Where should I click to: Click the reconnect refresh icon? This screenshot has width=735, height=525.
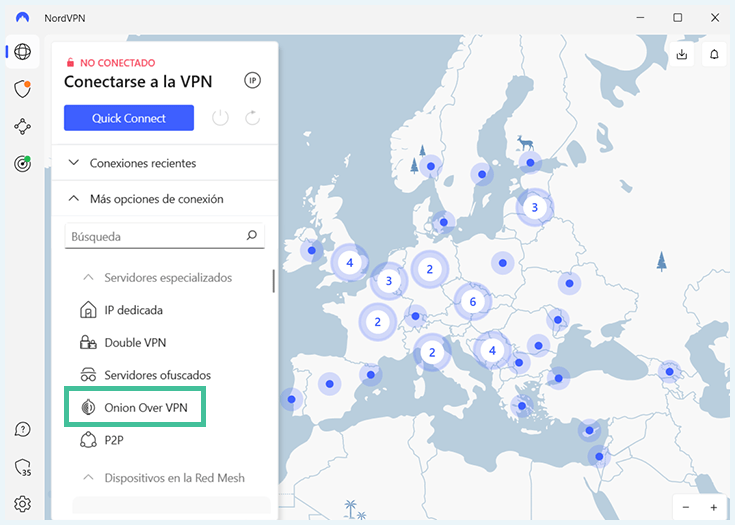tap(253, 118)
